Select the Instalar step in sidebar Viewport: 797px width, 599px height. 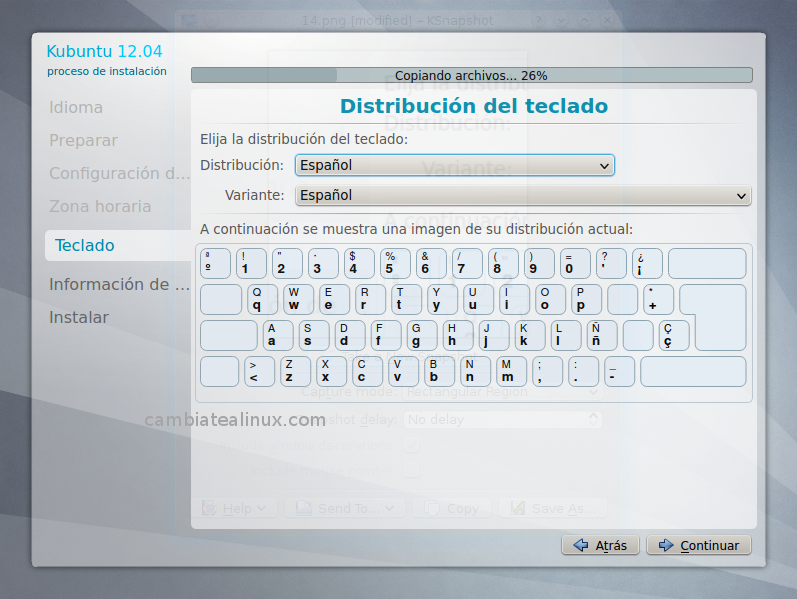click(x=79, y=317)
